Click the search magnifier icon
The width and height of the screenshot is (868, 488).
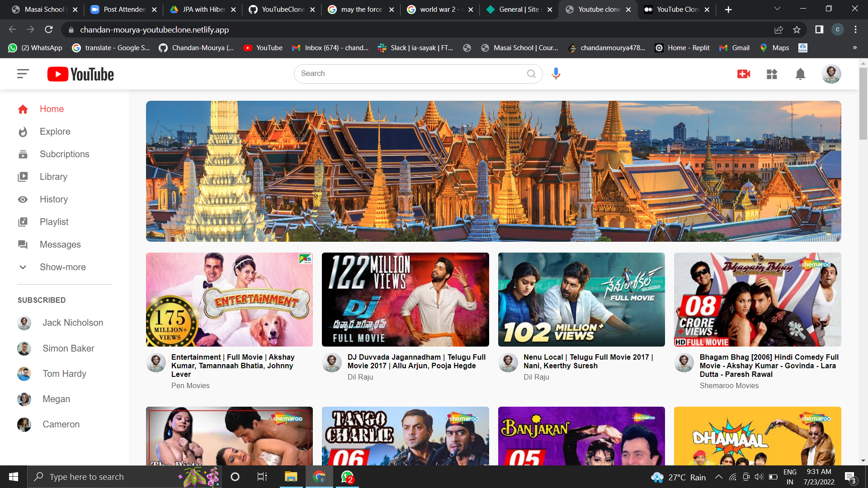(x=531, y=74)
